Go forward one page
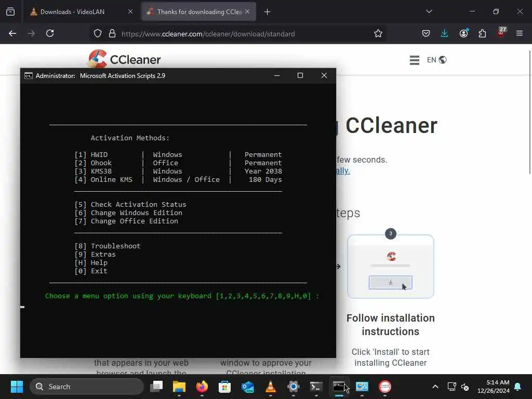The height and width of the screenshot is (399, 532). point(31,34)
